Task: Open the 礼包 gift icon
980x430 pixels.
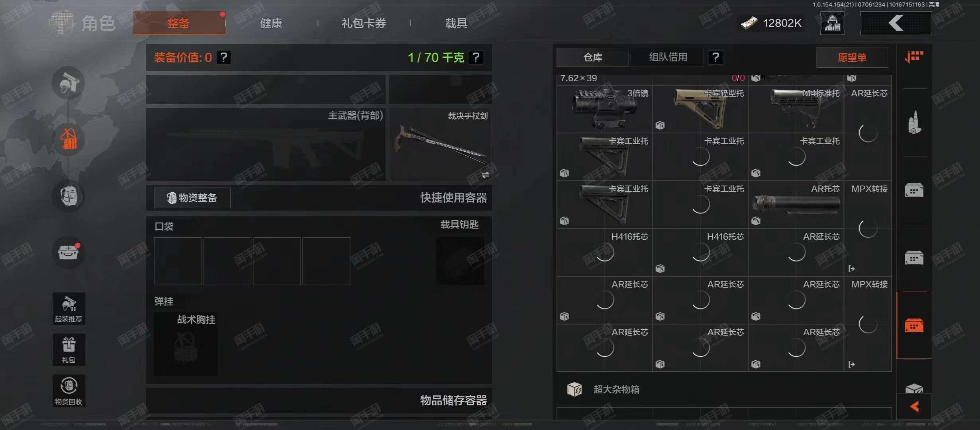Action: 69,350
